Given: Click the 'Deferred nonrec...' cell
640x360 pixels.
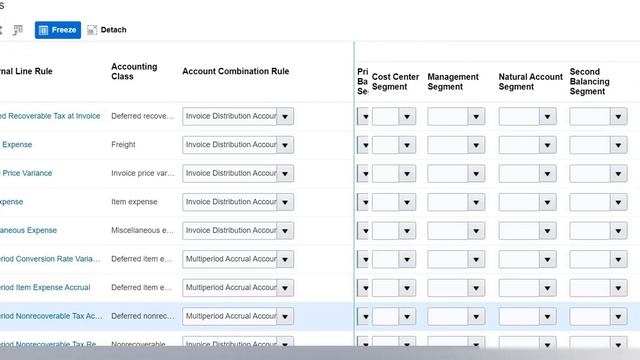Looking at the screenshot, I should pyautogui.click(x=143, y=316).
